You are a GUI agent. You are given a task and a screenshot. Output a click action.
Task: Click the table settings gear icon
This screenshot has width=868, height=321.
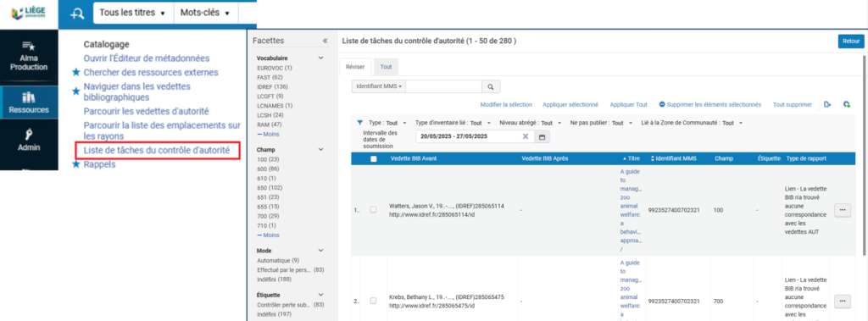click(847, 104)
